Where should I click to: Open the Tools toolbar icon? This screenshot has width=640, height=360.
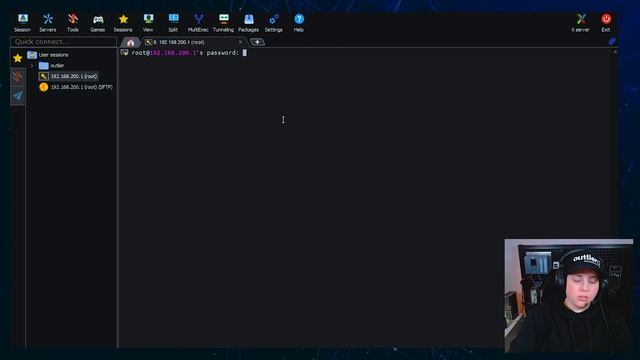[x=73, y=22]
